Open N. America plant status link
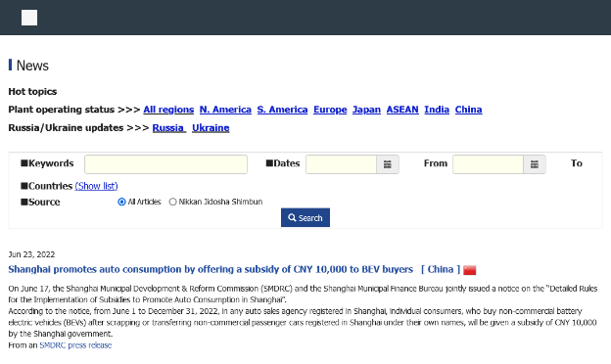 225,110
